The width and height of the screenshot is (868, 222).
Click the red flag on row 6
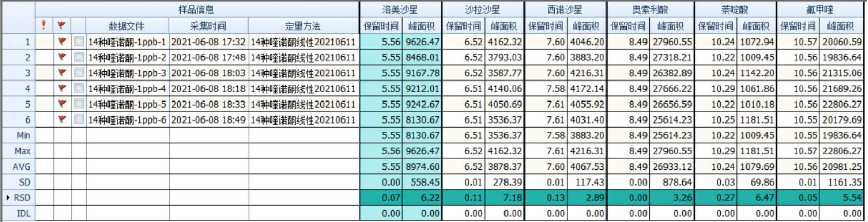point(62,119)
